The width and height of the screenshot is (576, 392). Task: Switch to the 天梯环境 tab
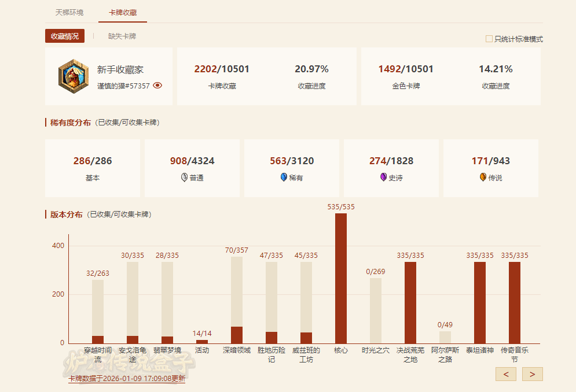pyautogui.click(x=69, y=12)
